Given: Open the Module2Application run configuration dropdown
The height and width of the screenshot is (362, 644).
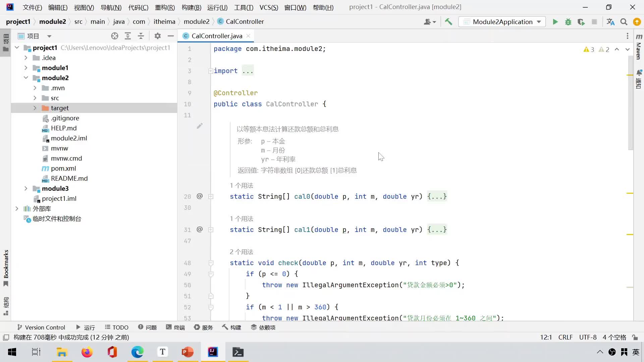Looking at the screenshot, I should [x=502, y=22].
